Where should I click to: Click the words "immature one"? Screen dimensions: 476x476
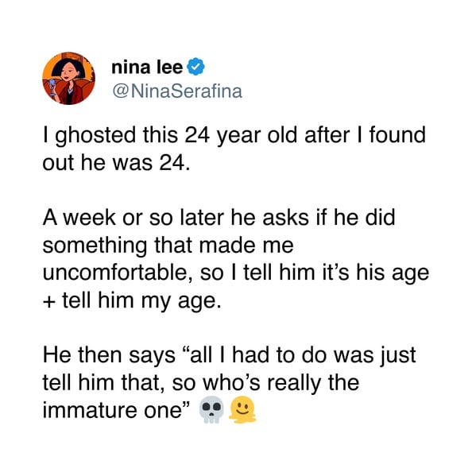pyautogui.click(x=112, y=411)
